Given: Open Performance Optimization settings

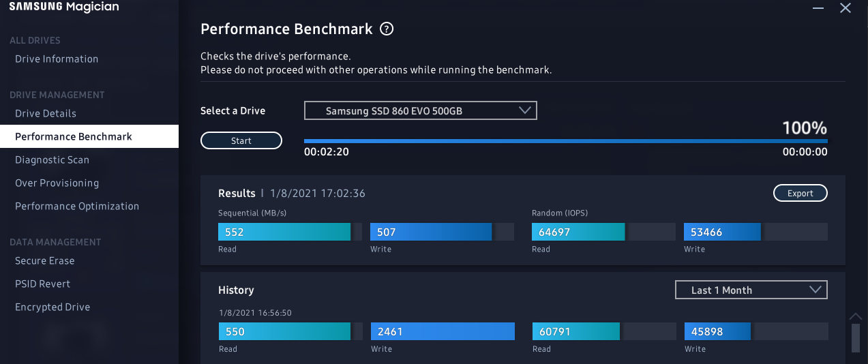Looking at the screenshot, I should 77,207.
